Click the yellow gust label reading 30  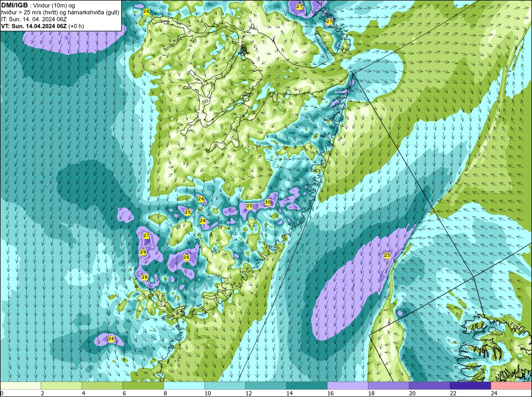(x=268, y=202)
